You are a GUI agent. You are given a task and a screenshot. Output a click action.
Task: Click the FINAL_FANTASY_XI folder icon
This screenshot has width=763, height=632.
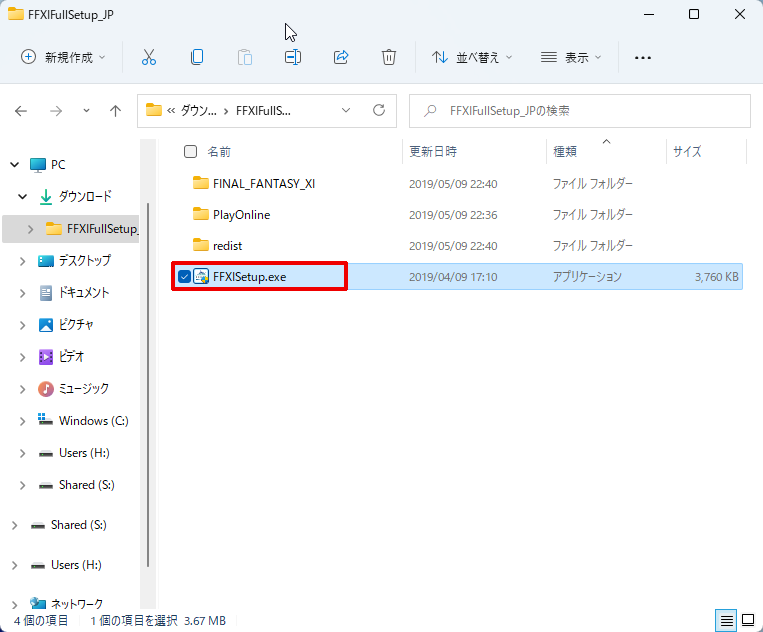tap(200, 183)
